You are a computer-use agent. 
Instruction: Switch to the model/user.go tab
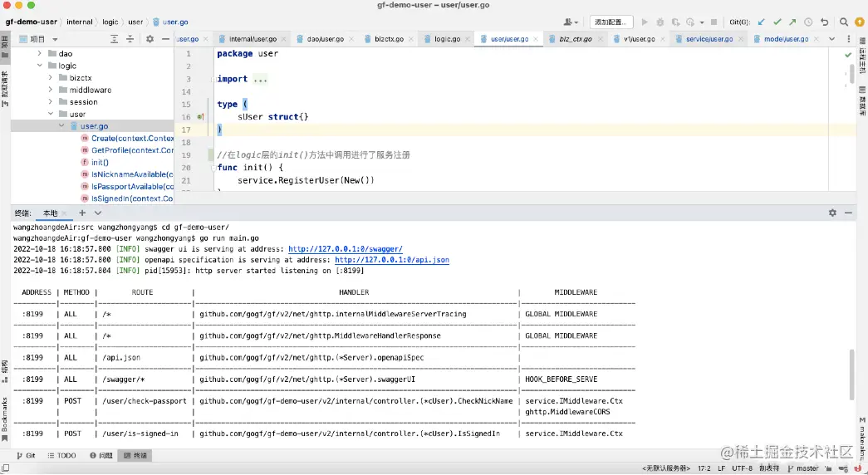tap(786, 39)
